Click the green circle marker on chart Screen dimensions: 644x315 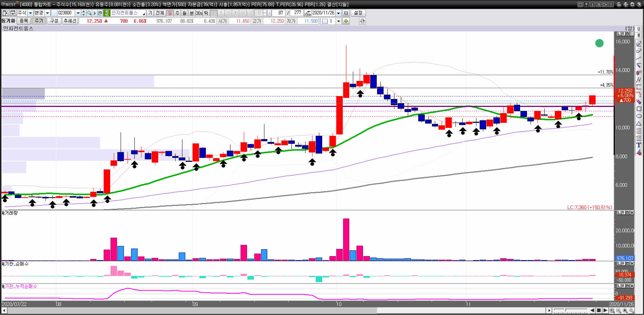point(599,43)
